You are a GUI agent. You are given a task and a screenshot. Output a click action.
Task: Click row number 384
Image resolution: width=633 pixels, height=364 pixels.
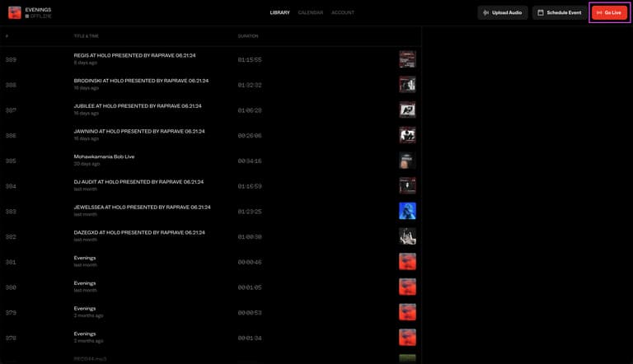pyautogui.click(x=11, y=186)
